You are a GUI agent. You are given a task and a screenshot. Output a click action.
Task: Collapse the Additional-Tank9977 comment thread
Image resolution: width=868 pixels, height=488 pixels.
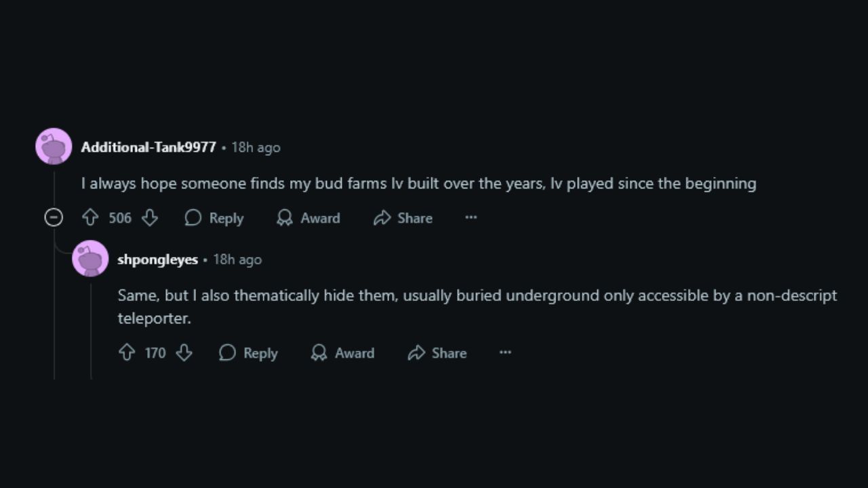pos(54,218)
